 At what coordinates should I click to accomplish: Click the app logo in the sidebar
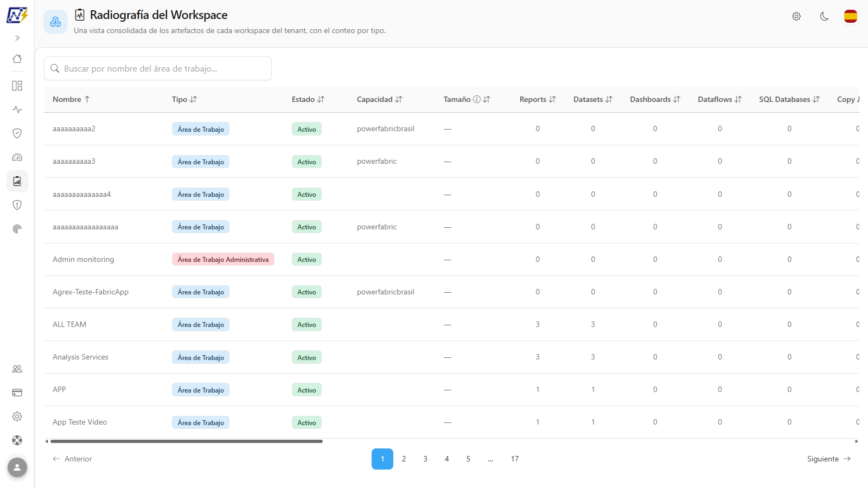tap(17, 15)
